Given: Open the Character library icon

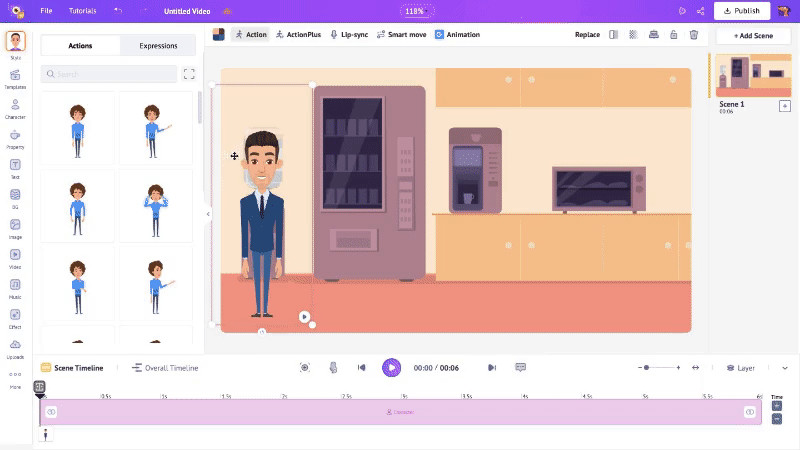Looking at the screenshot, I should click(15, 107).
